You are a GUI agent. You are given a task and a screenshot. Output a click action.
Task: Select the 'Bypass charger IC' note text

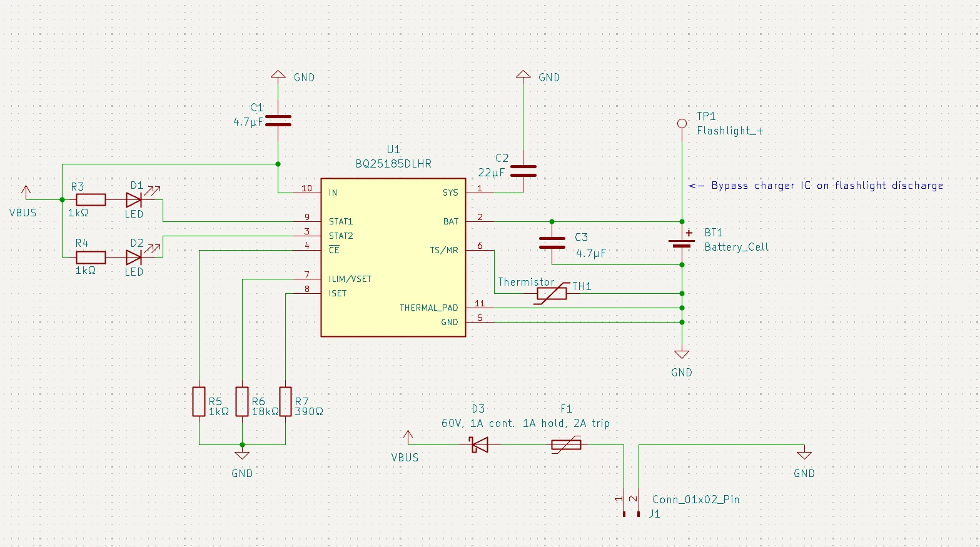[817, 185]
